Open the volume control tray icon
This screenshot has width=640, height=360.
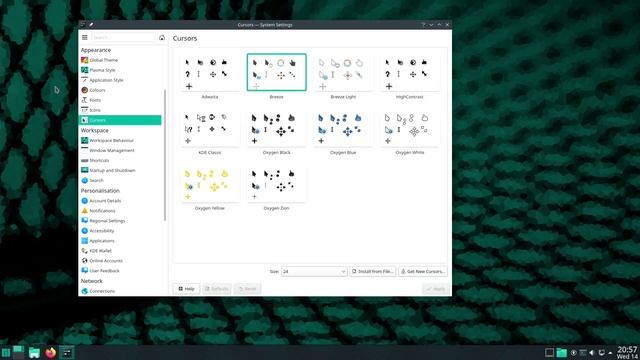[592, 353]
